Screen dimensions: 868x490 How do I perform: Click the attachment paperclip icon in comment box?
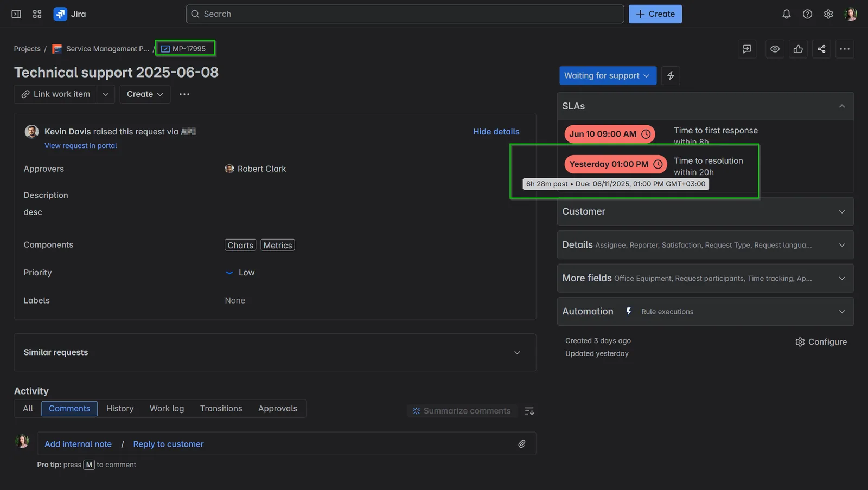(x=521, y=444)
